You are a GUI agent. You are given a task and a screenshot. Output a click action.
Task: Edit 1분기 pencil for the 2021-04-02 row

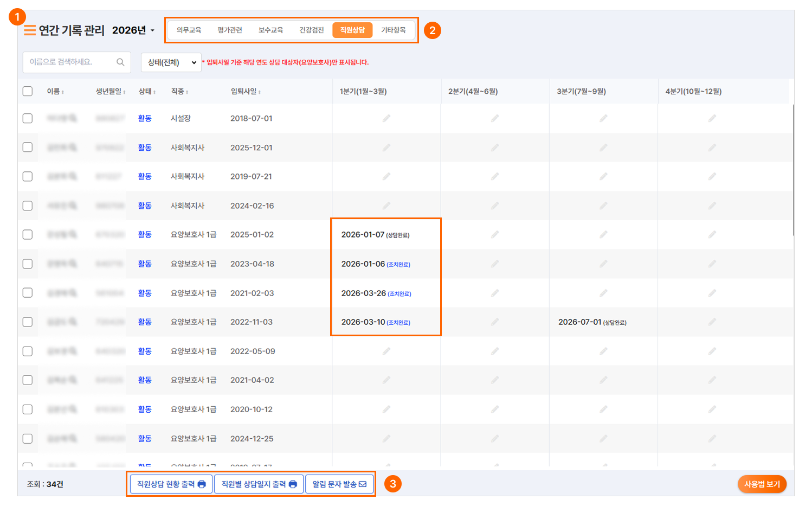pos(386,380)
